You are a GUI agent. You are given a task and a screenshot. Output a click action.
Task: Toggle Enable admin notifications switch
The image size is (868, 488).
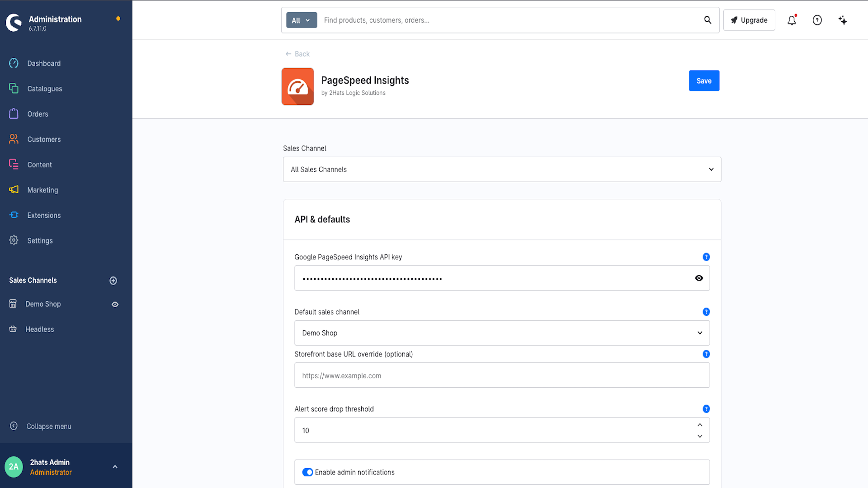pos(307,472)
